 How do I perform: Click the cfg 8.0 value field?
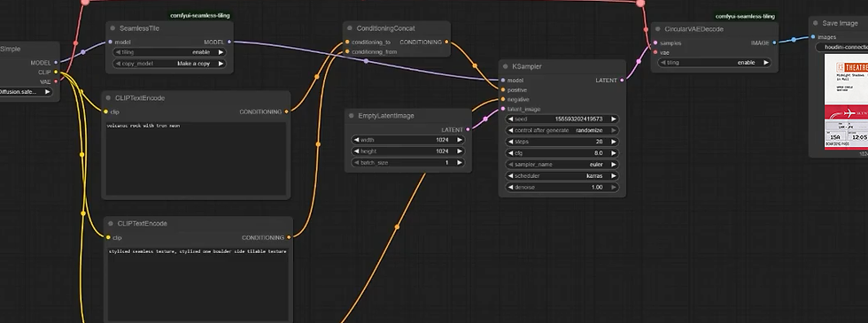[x=562, y=153]
